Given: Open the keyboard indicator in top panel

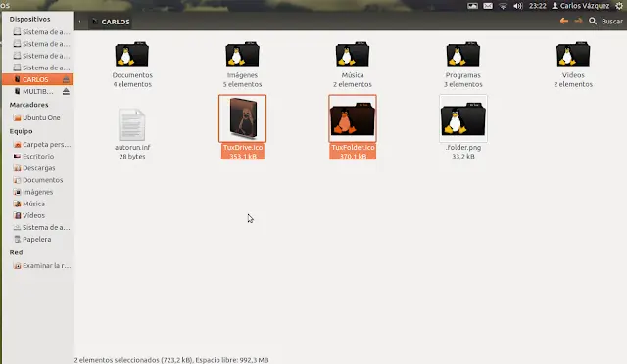Looking at the screenshot, I should [472, 6].
